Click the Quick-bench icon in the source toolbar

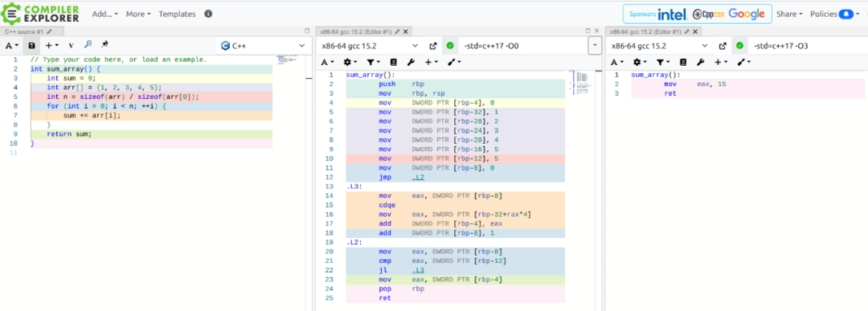point(104,45)
